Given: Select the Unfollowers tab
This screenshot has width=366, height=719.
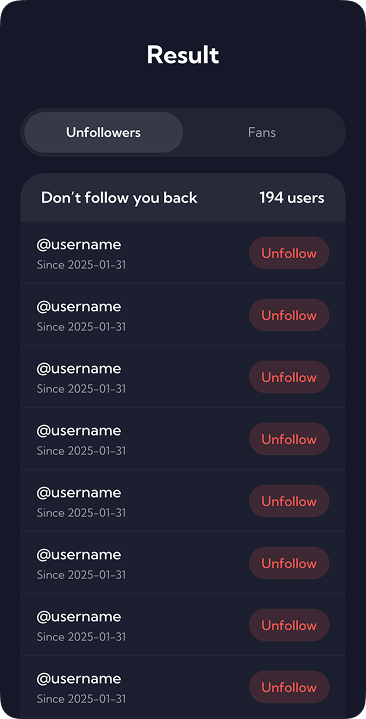Looking at the screenshot, I should (x=104, y=133).
